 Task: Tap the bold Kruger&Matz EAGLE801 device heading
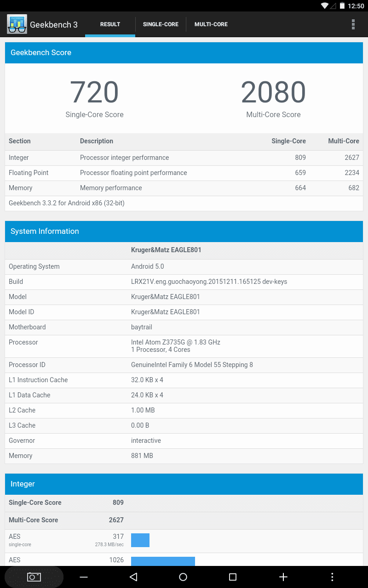pos(166,250)
